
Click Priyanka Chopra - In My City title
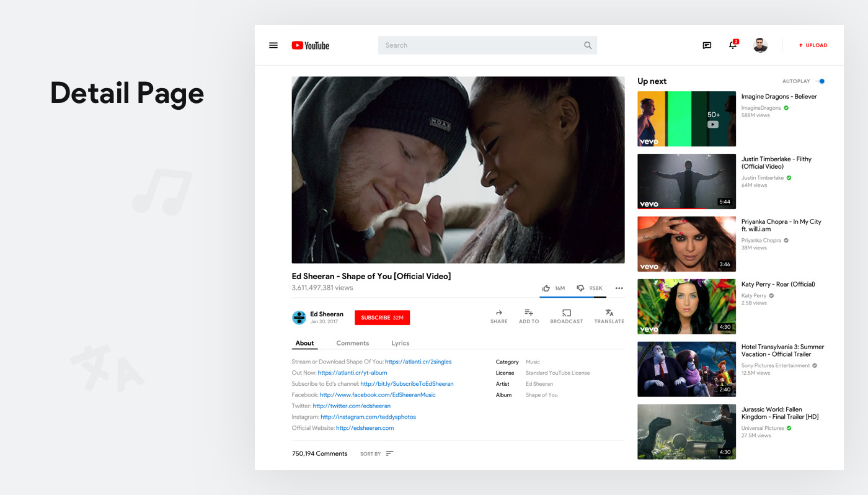[x=781, y=225]
